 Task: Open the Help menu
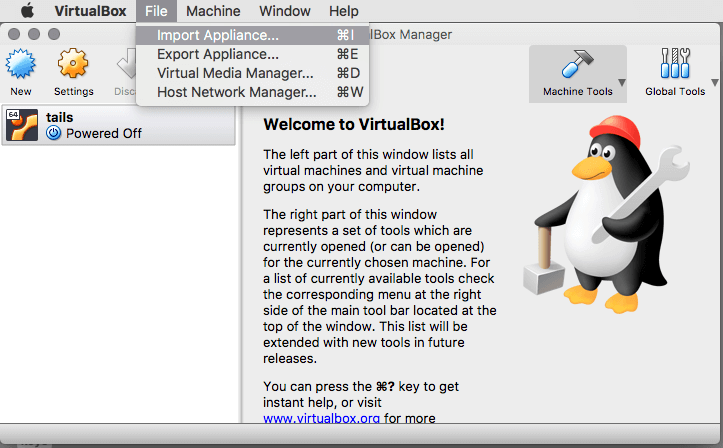pos(344,11)
